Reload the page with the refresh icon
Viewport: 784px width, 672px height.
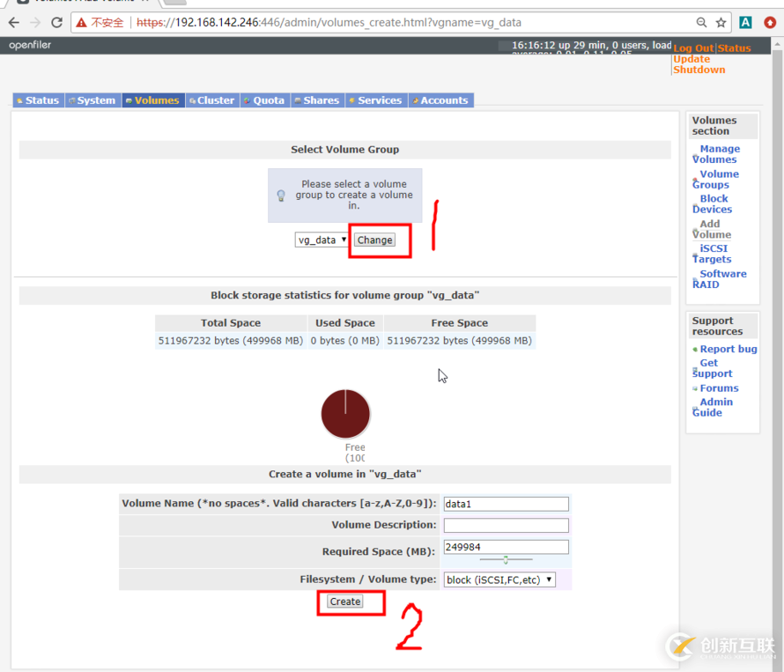[57, 22]
